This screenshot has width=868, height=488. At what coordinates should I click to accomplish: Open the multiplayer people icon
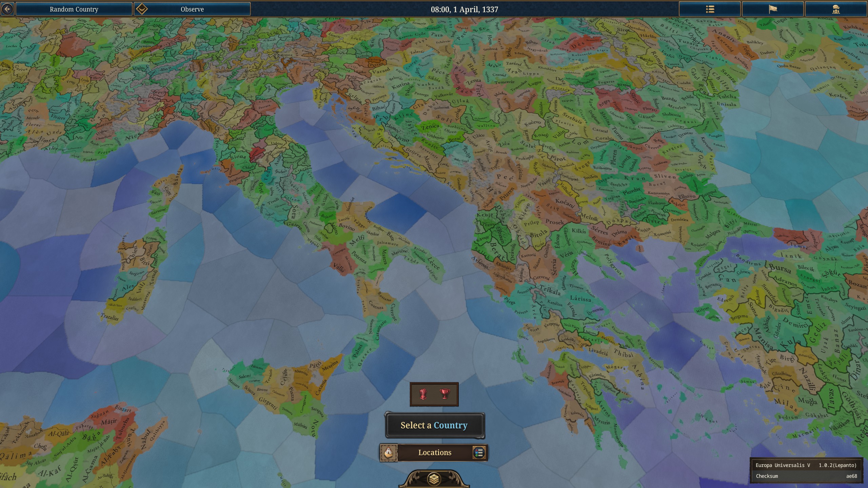[836, 9]
